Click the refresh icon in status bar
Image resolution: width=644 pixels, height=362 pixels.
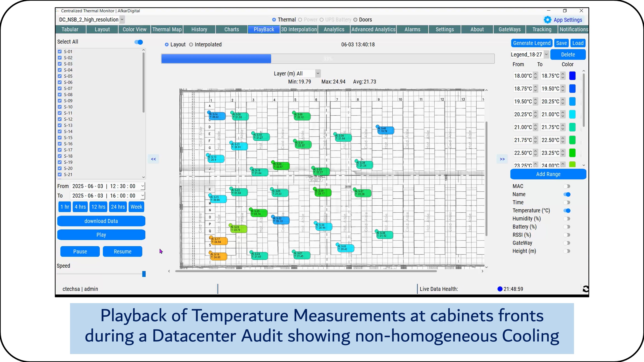585,289
